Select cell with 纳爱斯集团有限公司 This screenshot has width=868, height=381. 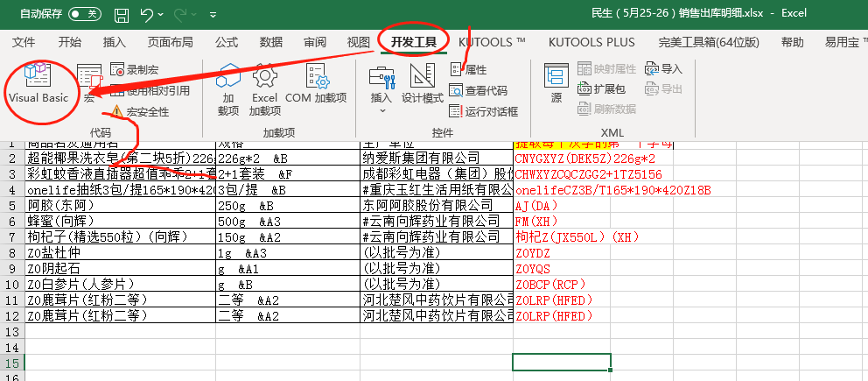[x=437, y=159]
